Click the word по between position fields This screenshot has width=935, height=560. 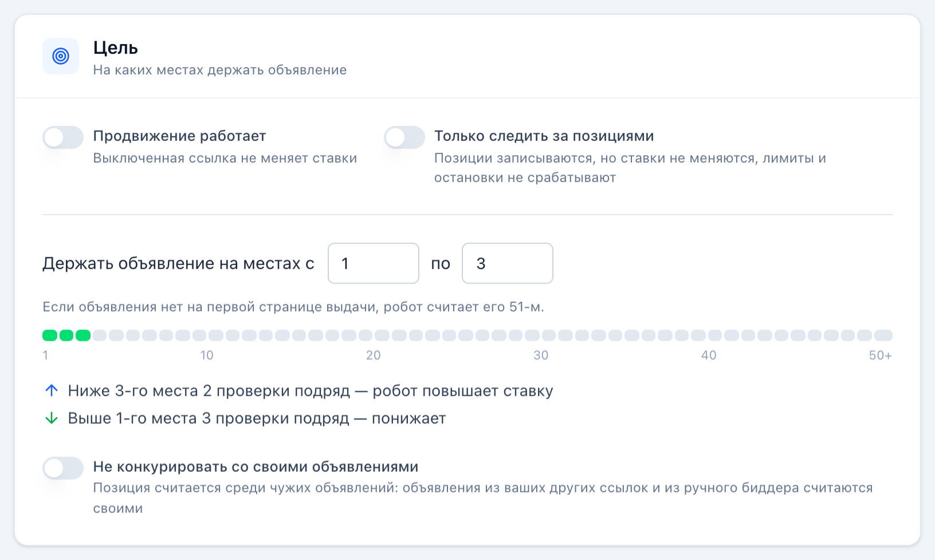(x=441, y=263)
